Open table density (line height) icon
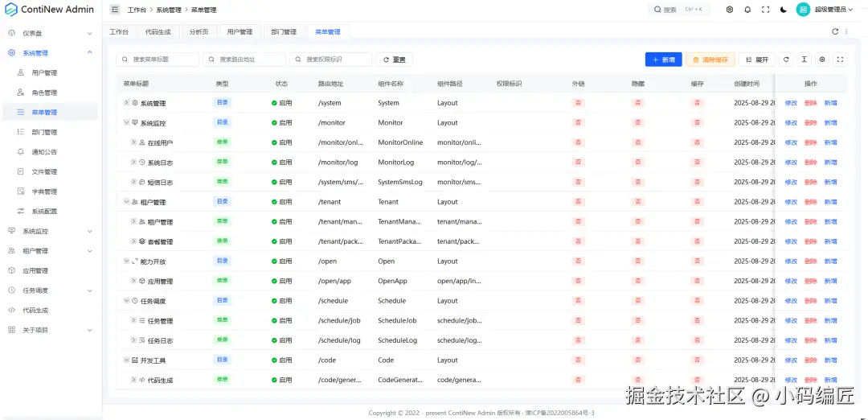The width and height of the screenshot is (868, 420). click(x=804, y=60)
